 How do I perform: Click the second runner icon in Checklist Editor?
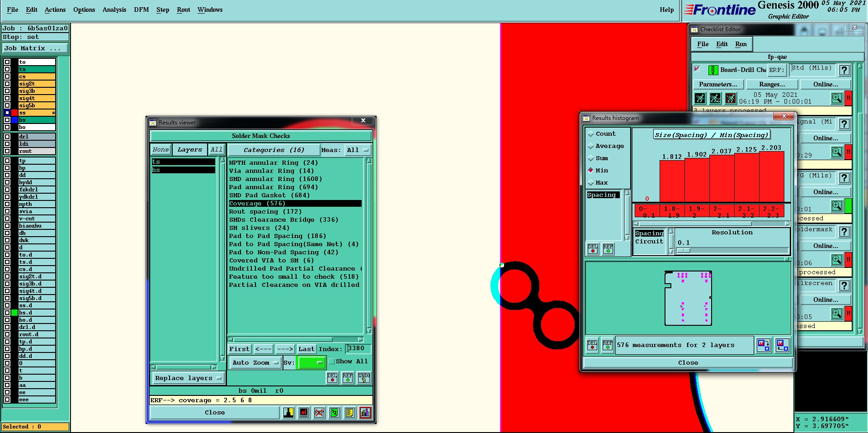point(715,98)
